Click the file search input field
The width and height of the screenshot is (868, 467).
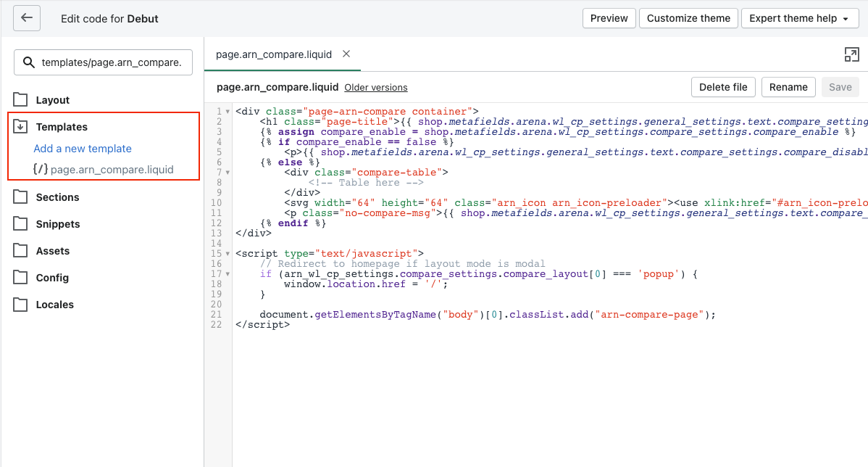[x=103, y=62]
